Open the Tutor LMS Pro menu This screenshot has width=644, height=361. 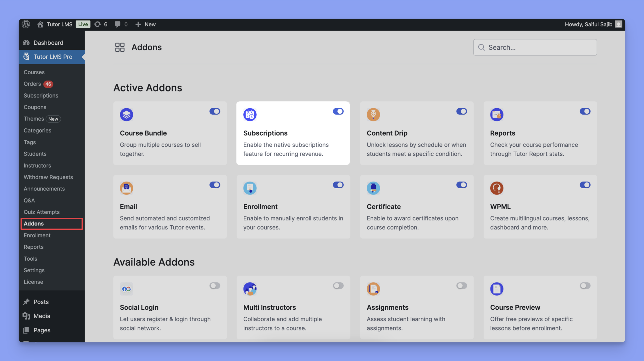(53, 57)
